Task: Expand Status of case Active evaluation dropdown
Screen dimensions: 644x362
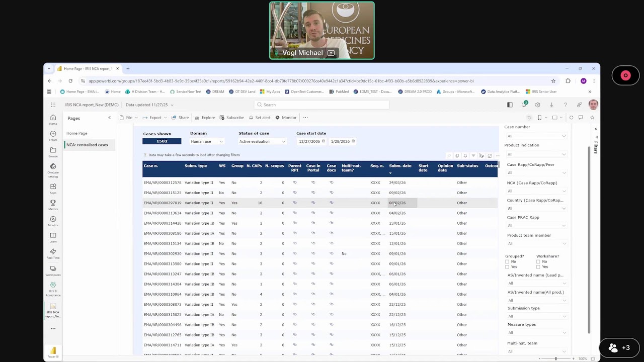Action: pyautogui.click(x=262, y=142)
